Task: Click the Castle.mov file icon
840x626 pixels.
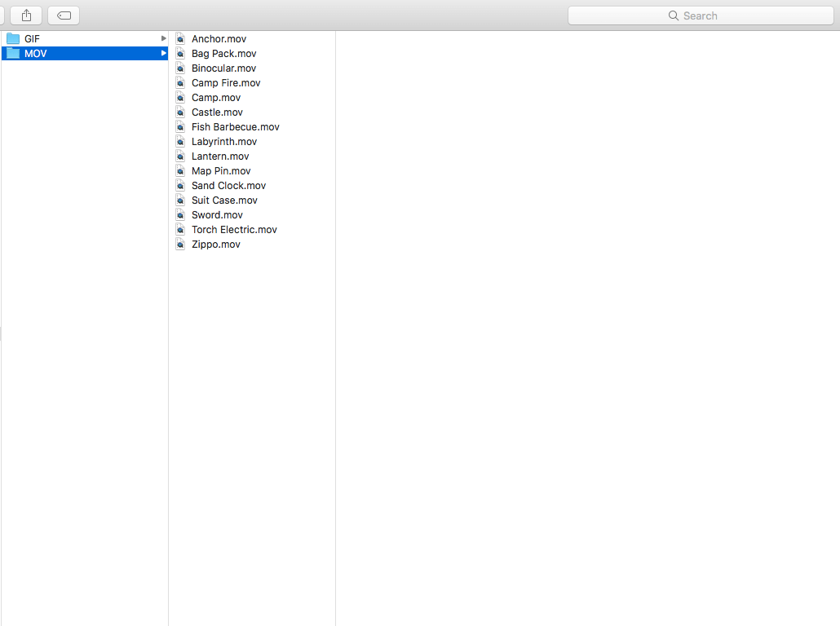Action: (x=180, y=112)
